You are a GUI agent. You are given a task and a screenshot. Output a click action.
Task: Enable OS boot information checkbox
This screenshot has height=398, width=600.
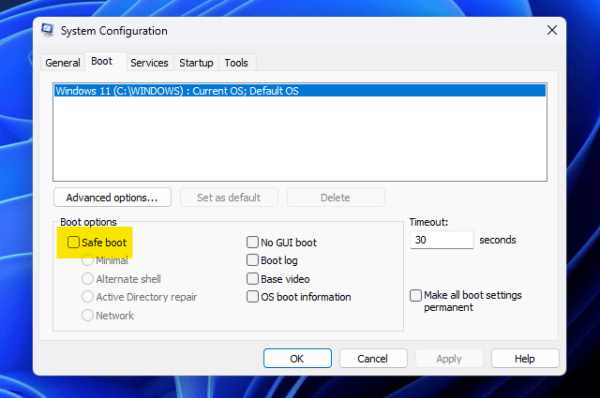coord(253,297)
